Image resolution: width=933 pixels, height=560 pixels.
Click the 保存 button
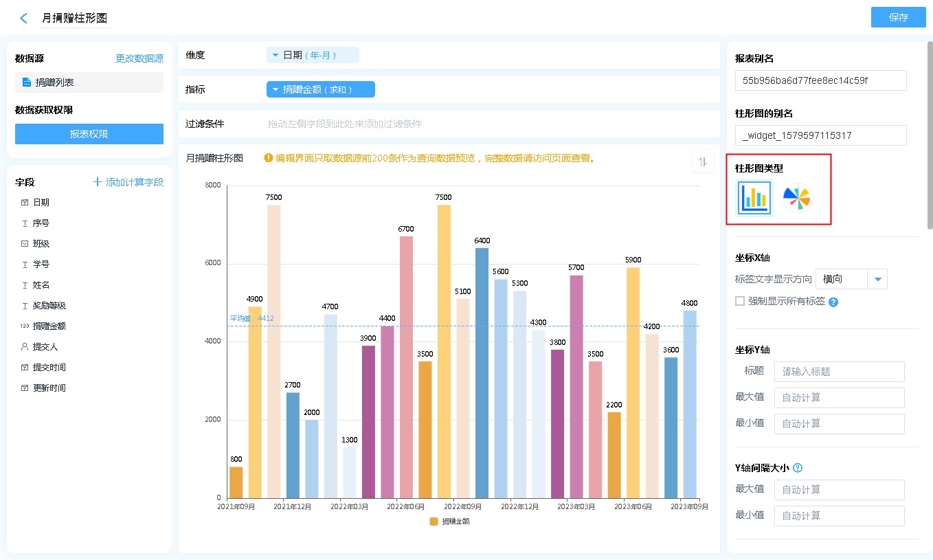coord(898,17)
